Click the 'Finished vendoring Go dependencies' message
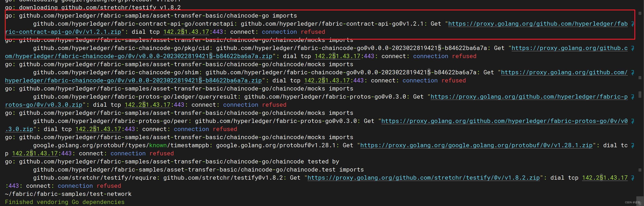644x206 pixels. 65,202
